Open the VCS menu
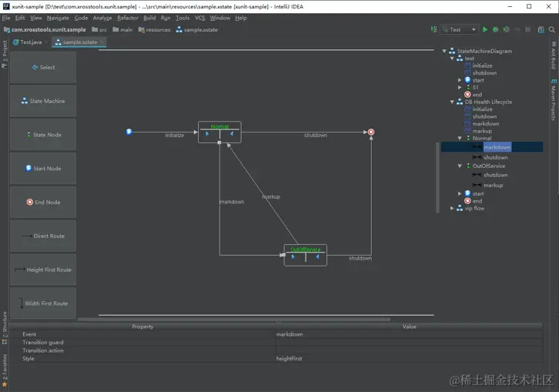Image resolution: width=559 pixels, height=392 pixels. pyautogui.click(x=200, y=18)
